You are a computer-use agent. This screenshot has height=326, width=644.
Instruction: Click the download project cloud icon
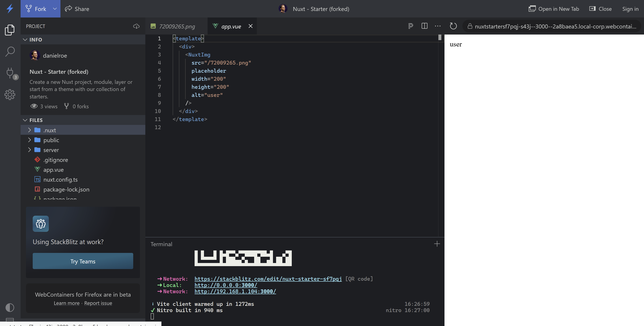tap(136, 26)
